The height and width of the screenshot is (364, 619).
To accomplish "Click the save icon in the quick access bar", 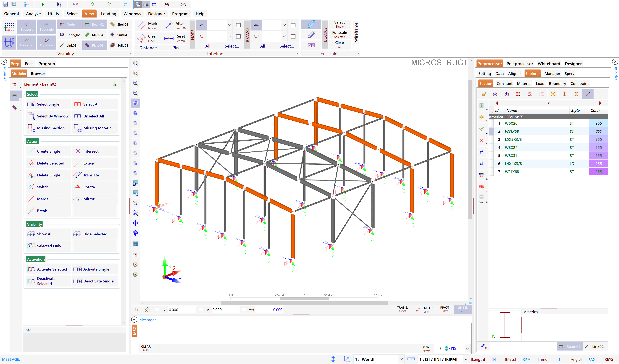I will (x=5, y=4).
